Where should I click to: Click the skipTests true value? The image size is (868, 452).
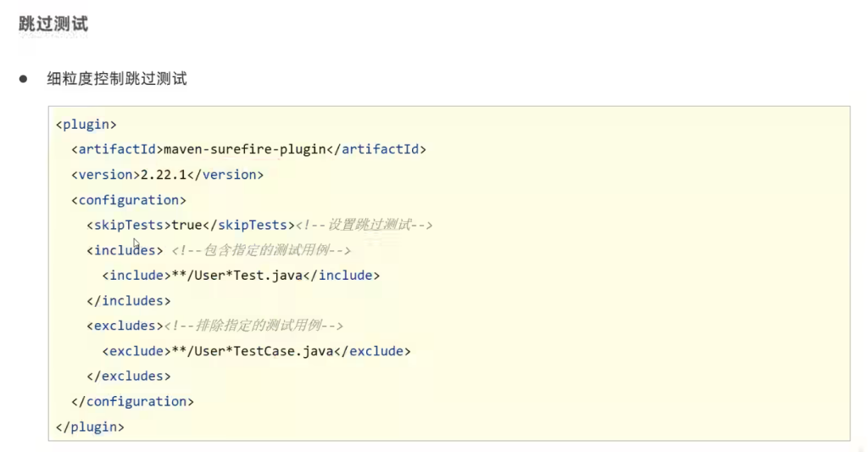coord(186,225)
